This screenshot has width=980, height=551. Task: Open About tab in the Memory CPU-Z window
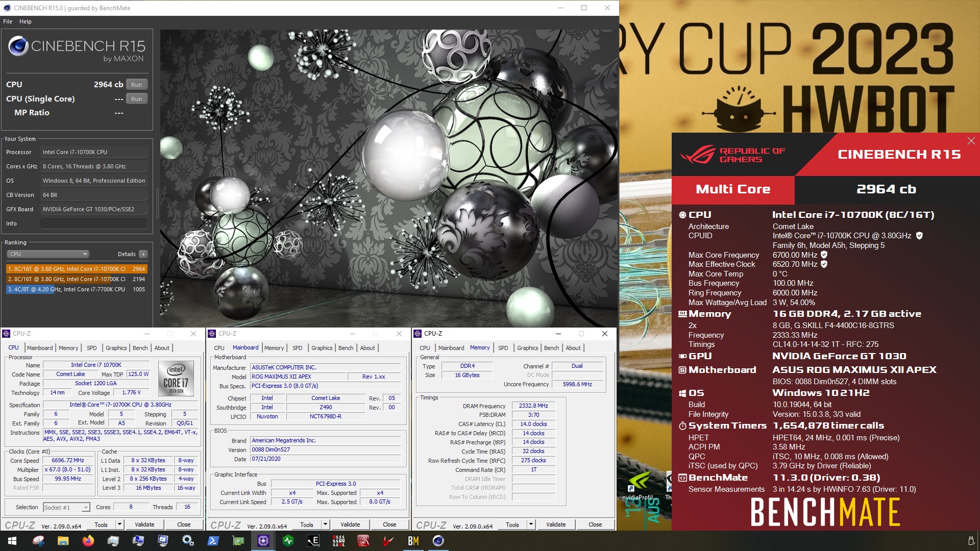tap(573, 348)
